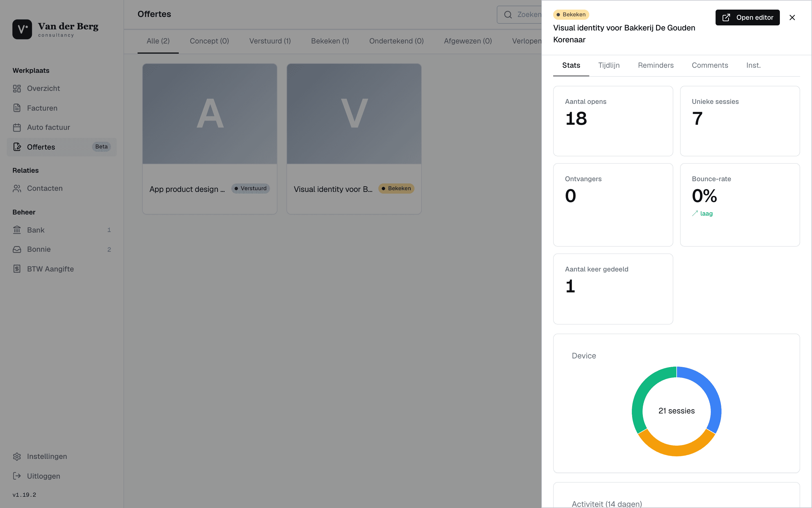Viewport: 812px width, 508px height.
Task: Switch to the Concept (0) tab
Action: click(209, 41)
